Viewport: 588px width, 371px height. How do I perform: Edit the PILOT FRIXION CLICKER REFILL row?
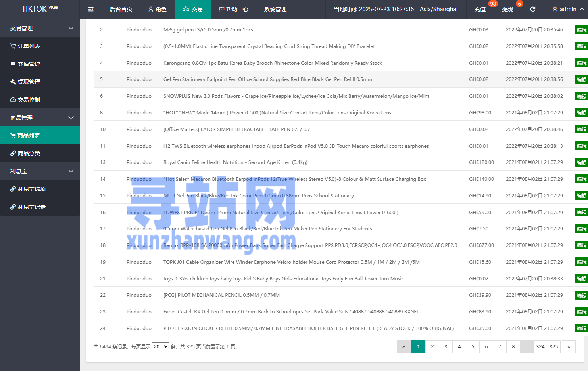(581, 328)
